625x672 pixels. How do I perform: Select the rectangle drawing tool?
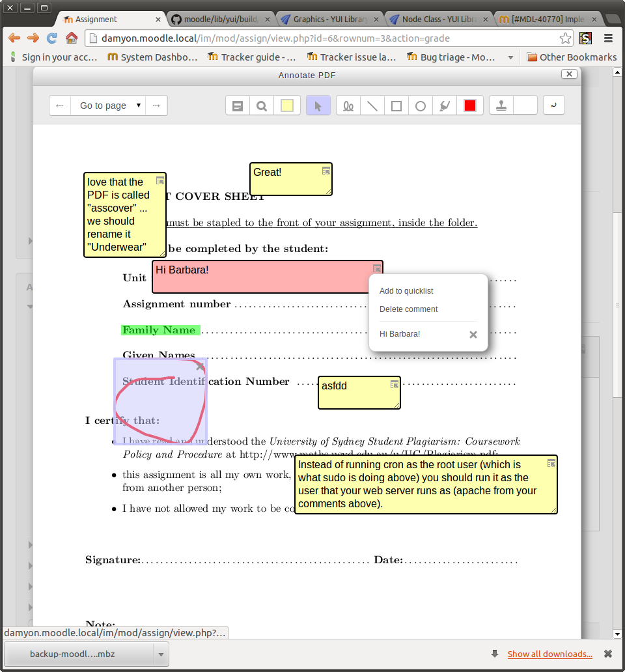396,106
